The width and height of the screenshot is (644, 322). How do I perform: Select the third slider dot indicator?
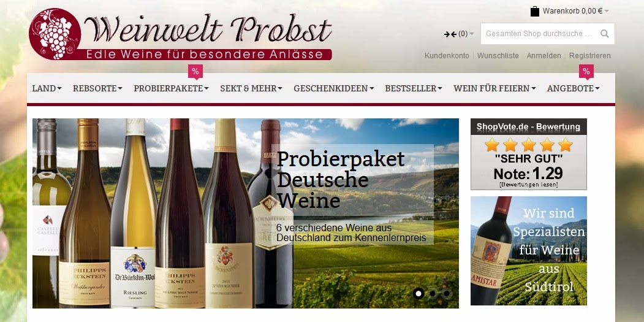click(x=447, y=294)
